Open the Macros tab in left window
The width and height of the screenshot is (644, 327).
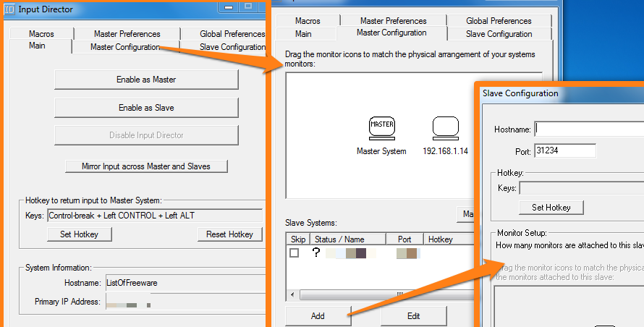point(41,34)
